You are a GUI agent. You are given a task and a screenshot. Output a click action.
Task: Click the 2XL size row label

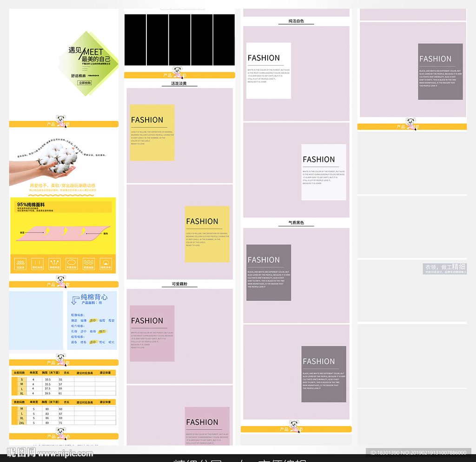21,423
